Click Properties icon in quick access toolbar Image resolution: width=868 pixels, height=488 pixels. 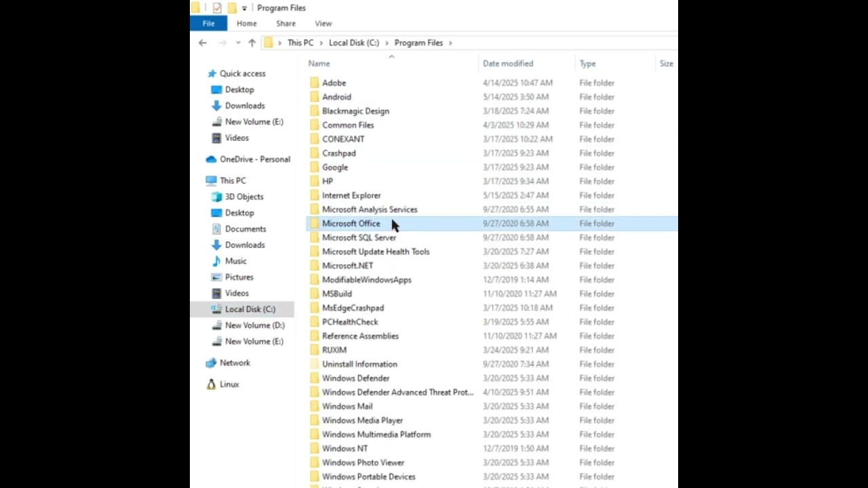point(217,8)
